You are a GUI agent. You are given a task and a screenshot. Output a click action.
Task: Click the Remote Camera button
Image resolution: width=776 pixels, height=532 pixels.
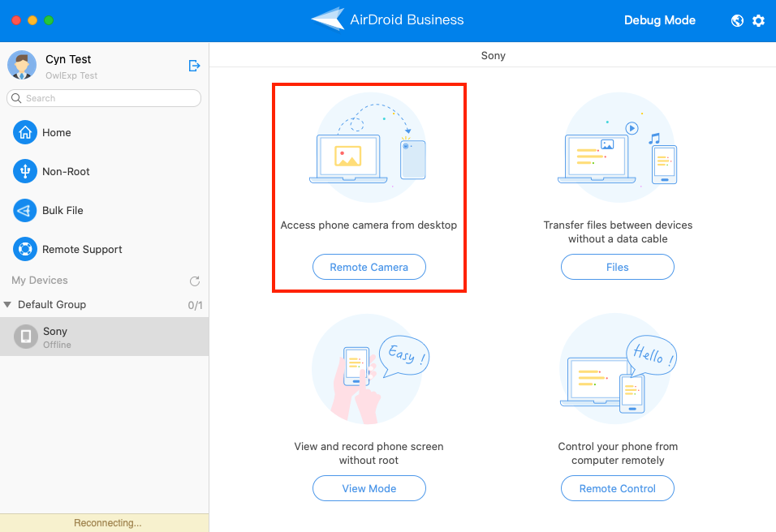click(x=369, y=267)
